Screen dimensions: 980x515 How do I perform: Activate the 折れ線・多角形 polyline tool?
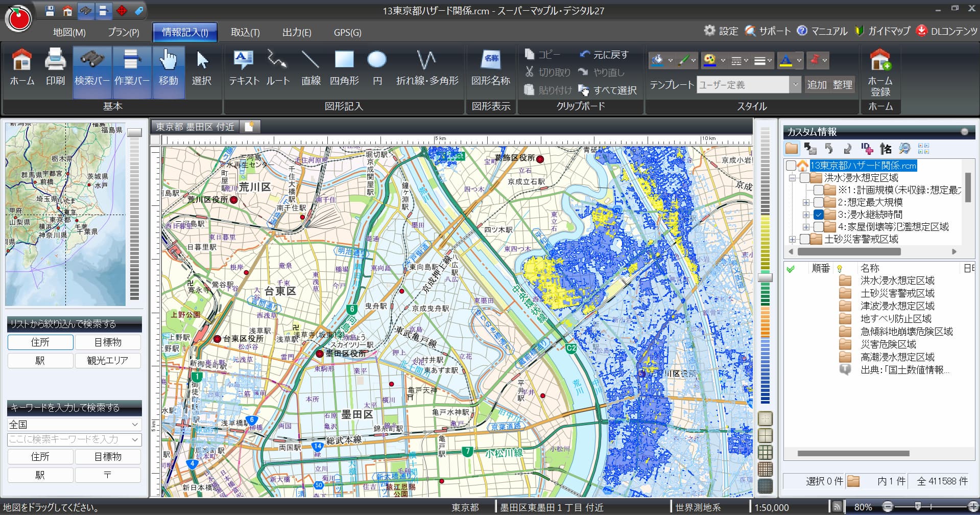(x=427, y=68)
